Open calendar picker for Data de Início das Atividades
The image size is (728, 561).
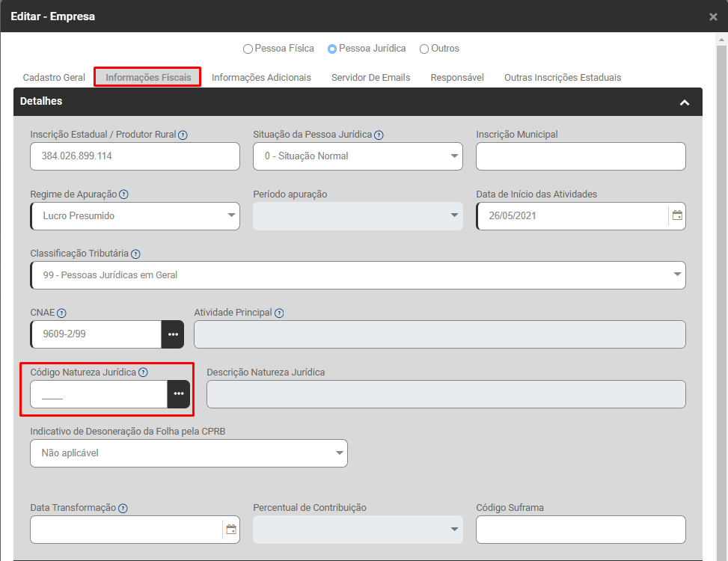[677, 215]
